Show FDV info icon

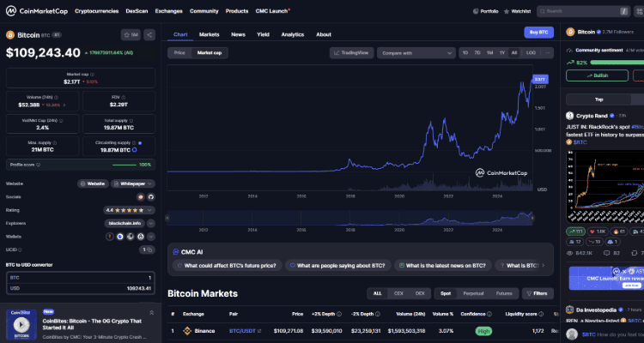tap(124, 98)
